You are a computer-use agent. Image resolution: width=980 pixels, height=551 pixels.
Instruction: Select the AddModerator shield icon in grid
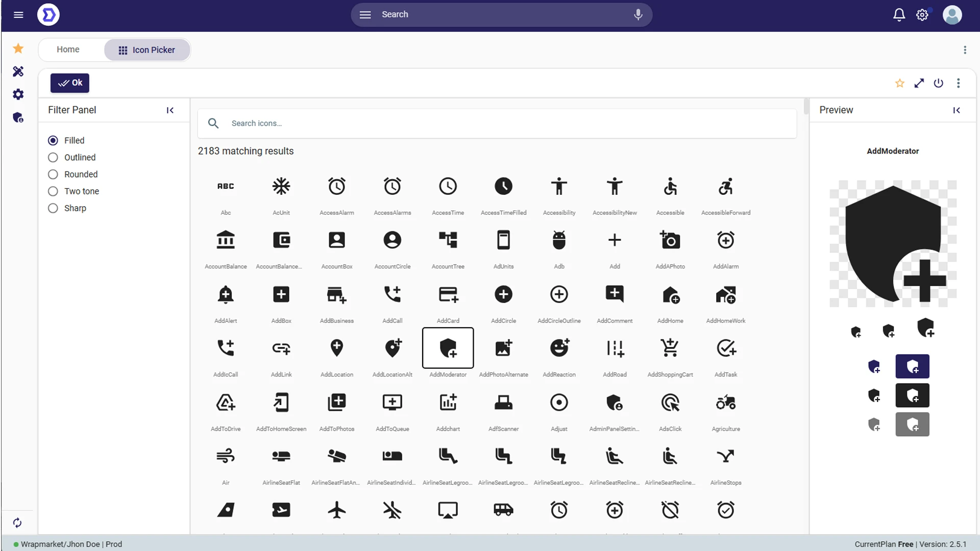[x=448, y=348]
